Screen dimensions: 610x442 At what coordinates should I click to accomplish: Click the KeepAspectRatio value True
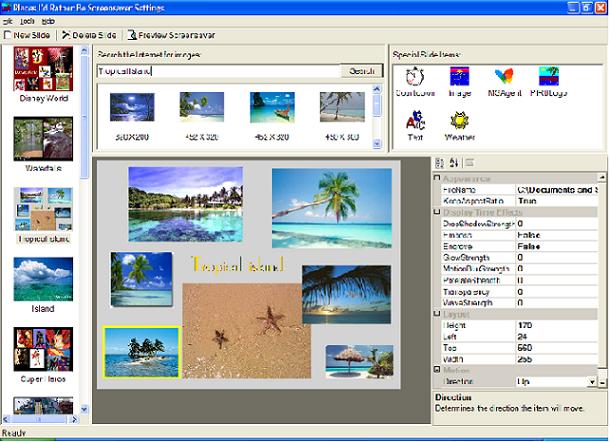click(x=557, y=201)
